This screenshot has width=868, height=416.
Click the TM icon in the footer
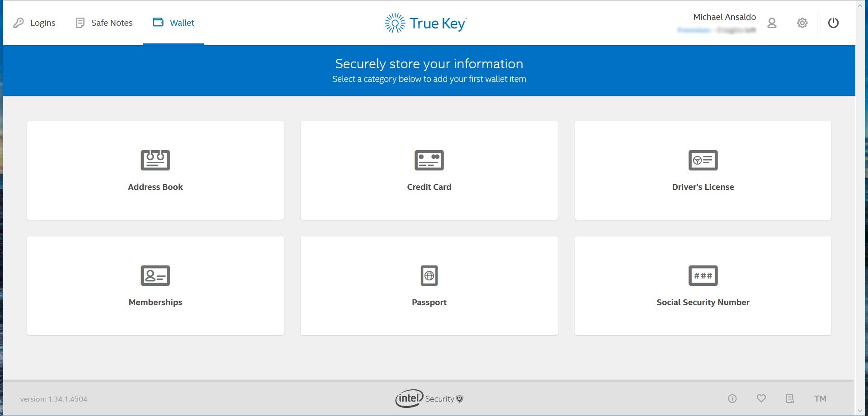(x=820, y=398)
